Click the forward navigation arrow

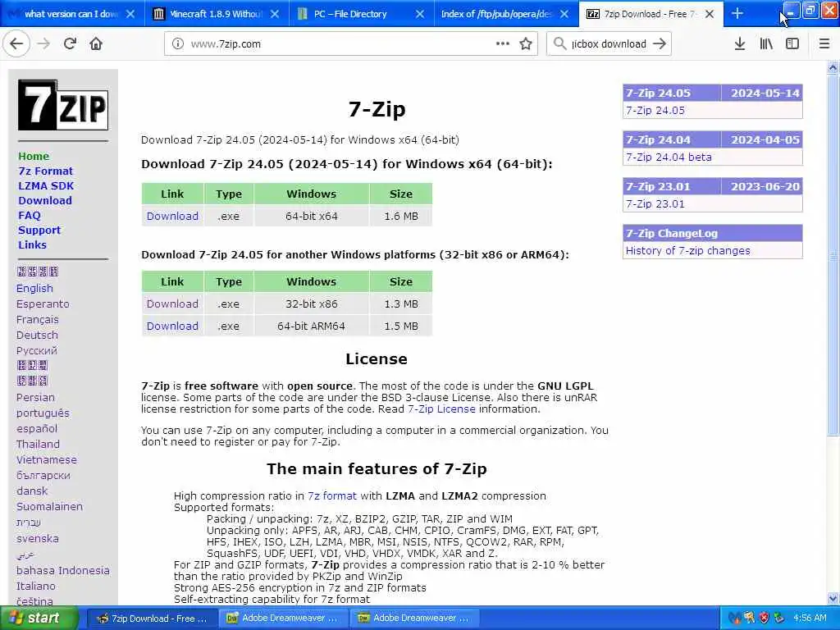click(44, 44)
